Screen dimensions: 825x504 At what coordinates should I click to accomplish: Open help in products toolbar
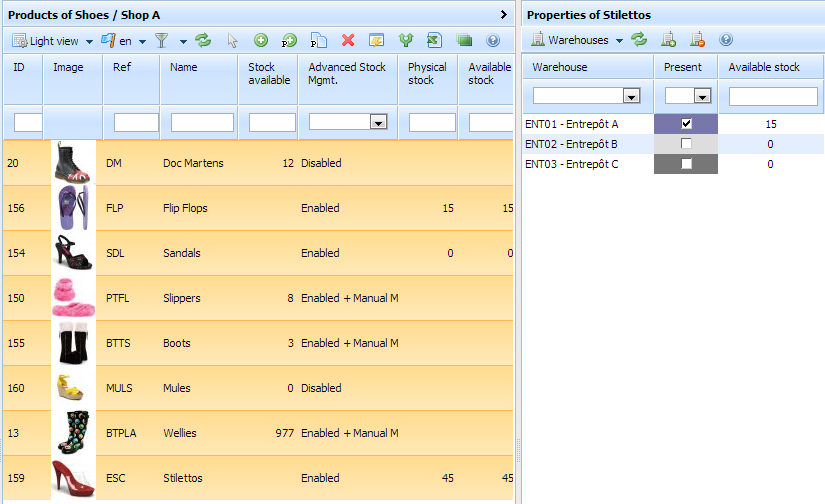coord(493,41)
